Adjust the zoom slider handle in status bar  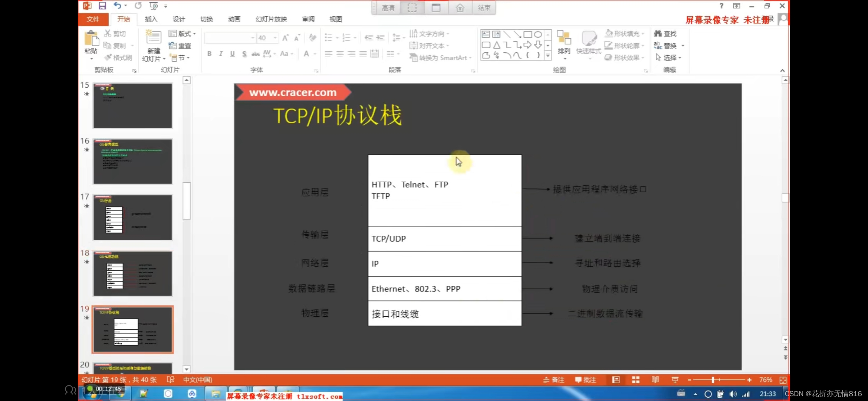[713, 380]
